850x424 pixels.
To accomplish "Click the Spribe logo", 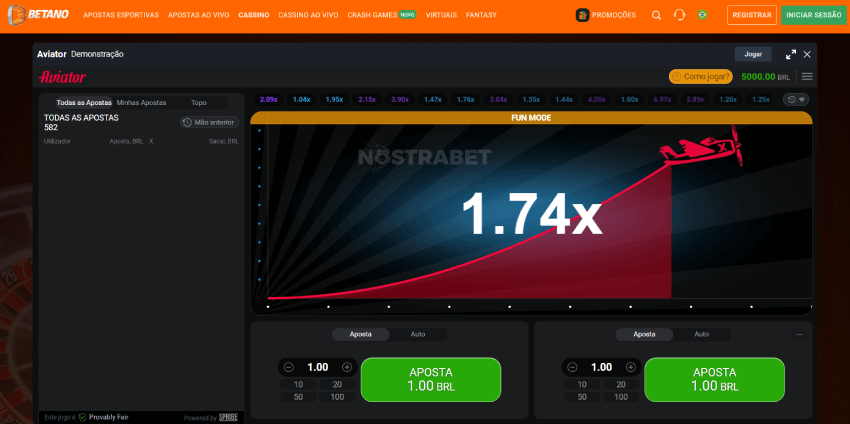I will pos(228,417).
